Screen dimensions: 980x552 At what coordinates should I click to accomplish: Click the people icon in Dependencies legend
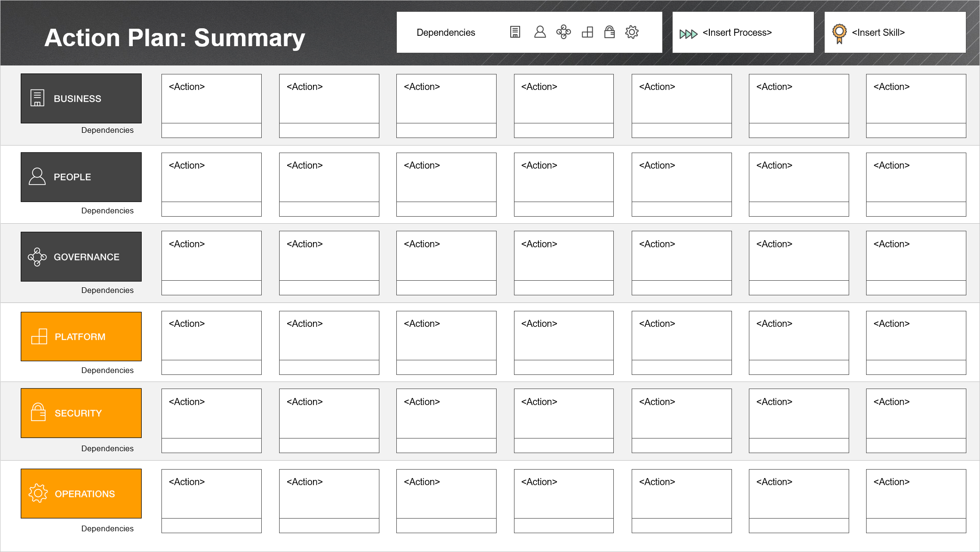click(x=540, y=32)
